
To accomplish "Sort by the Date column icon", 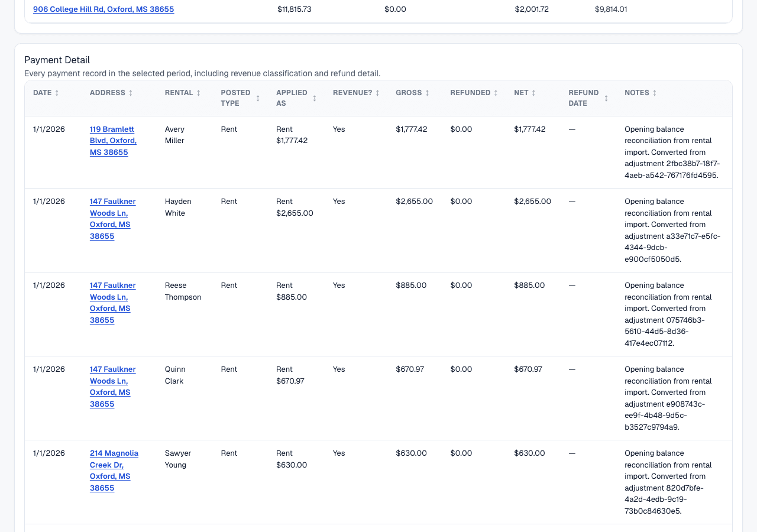I will [57, 93].
